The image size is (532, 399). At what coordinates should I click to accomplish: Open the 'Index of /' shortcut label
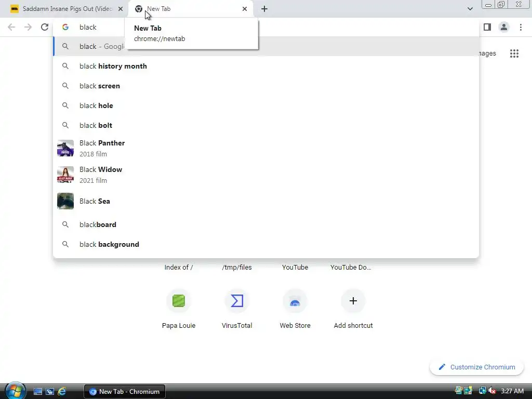[x=179, y=268]
